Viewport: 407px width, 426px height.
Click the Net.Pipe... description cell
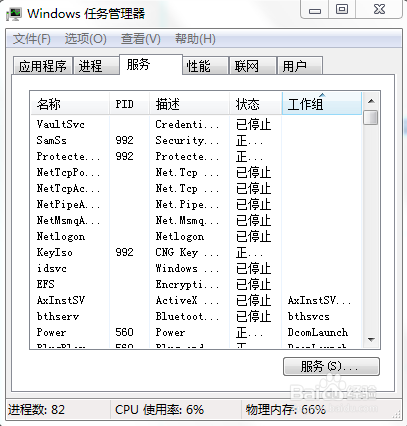pyautogui.click(x=187, y=204)
